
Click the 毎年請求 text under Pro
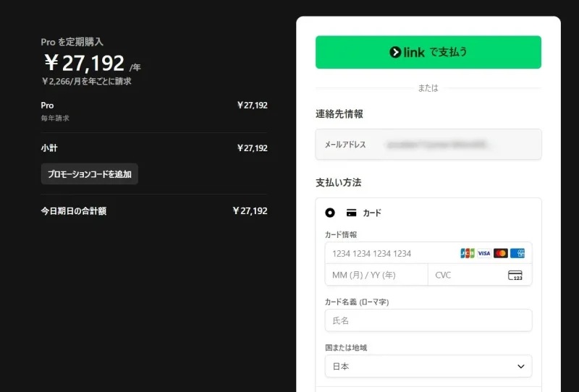pyautogui.click(x=55, y=118)
